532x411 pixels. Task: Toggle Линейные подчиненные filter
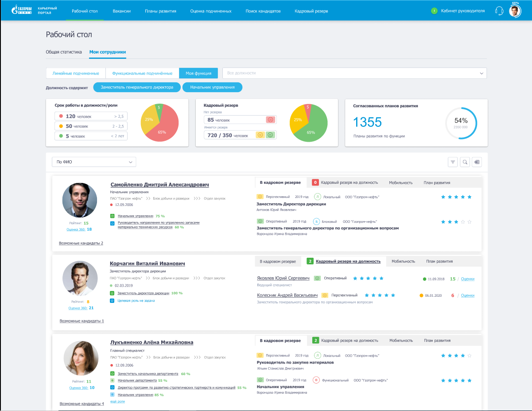point(76,73)
